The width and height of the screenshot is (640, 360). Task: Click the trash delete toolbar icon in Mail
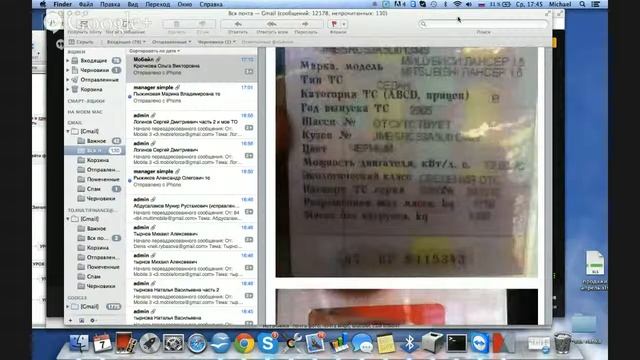click(x=176, y=24)
